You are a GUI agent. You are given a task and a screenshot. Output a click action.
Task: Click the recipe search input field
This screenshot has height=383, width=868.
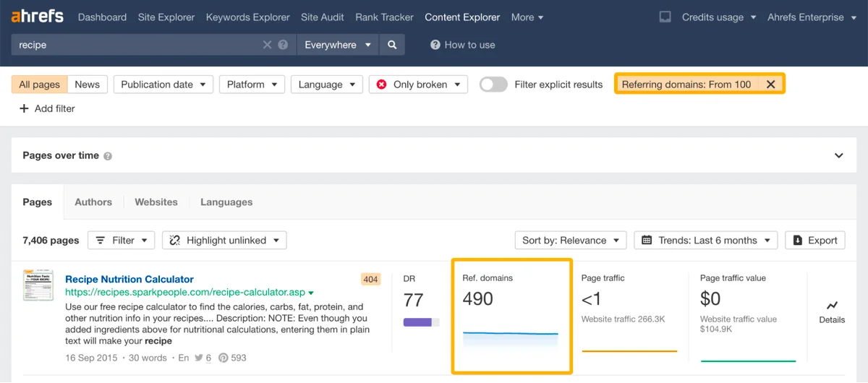click(x=137, y=45)
